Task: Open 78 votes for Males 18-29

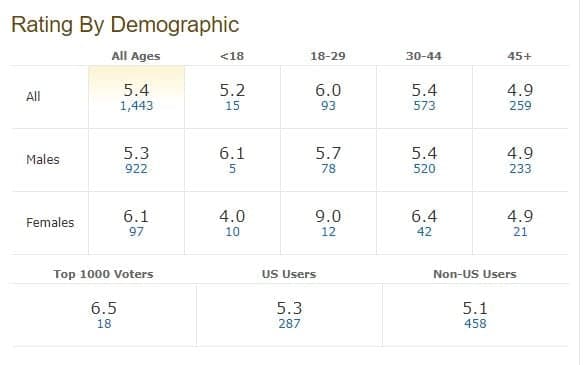Action: 328,169
